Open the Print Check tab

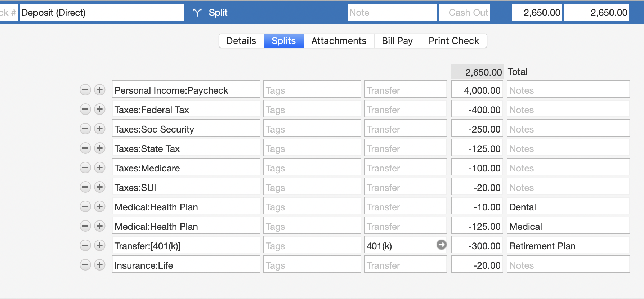pos(454,41)
